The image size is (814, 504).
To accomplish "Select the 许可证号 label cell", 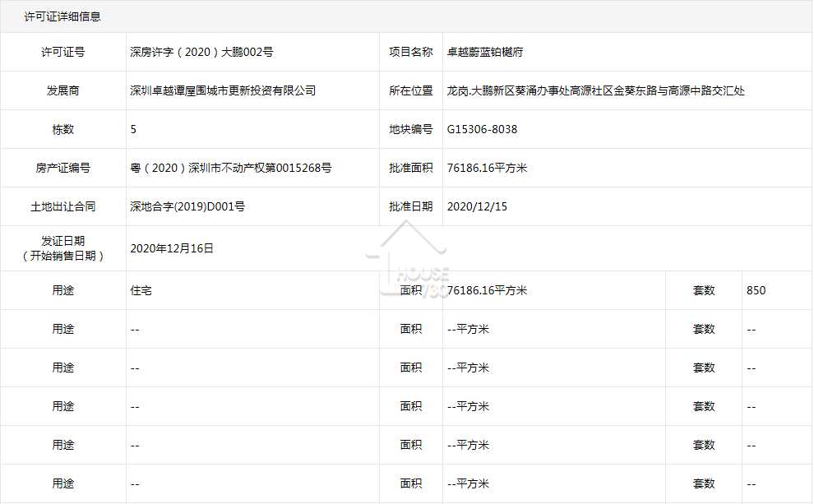I will coord(62,52).
